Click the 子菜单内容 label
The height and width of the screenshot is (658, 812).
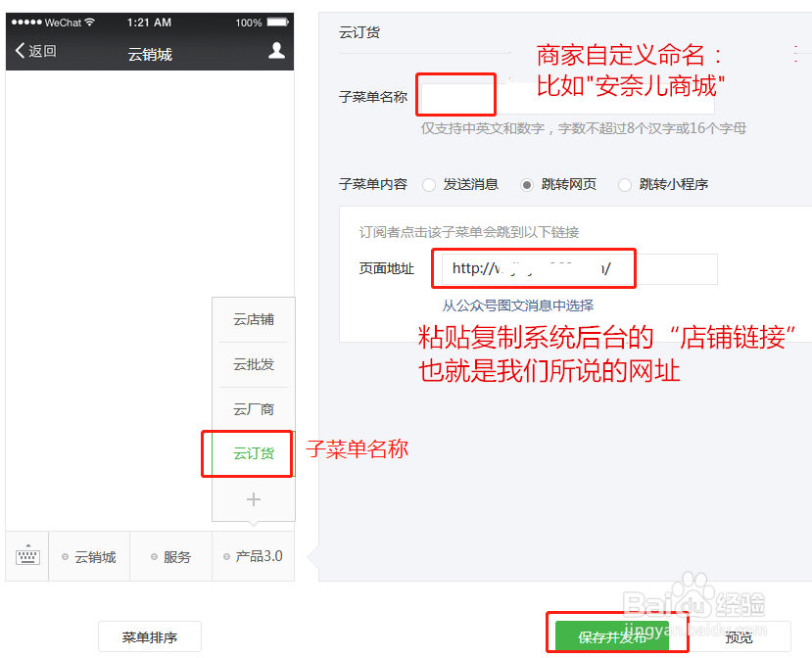[373, 184]
